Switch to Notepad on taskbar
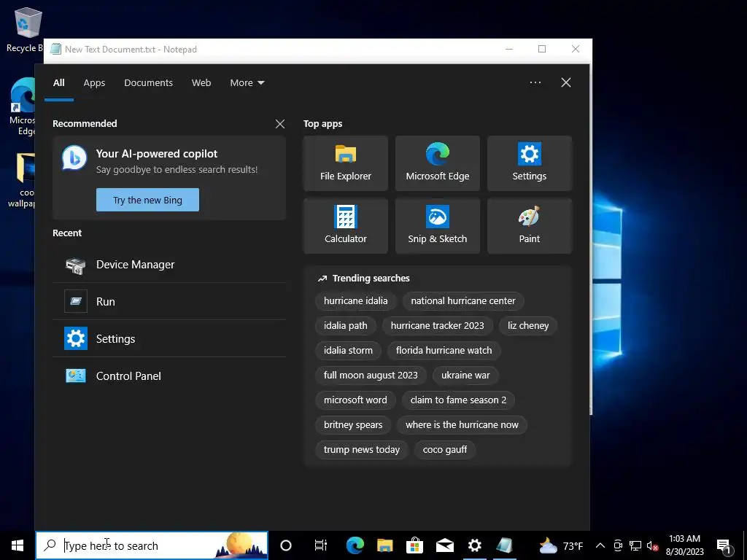Viewport: 747px width, 560px height. click(505, 545)
